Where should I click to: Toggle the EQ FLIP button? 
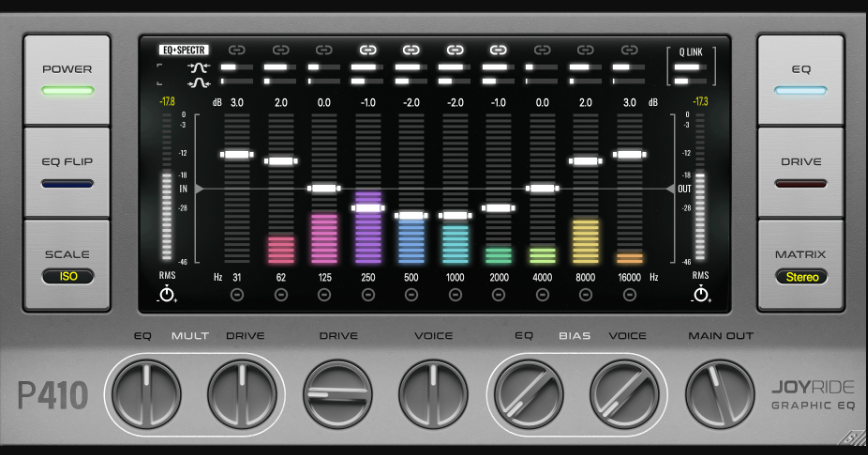tap(67, 173)
